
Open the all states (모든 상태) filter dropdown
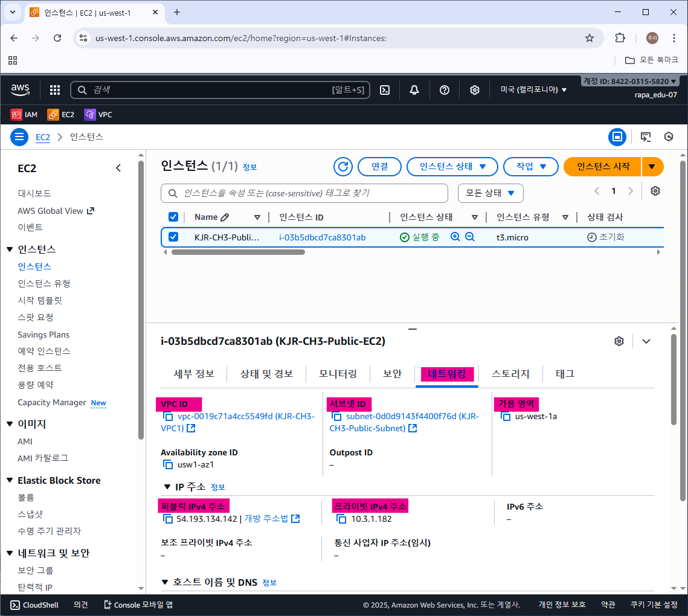[x=490, y=193]
